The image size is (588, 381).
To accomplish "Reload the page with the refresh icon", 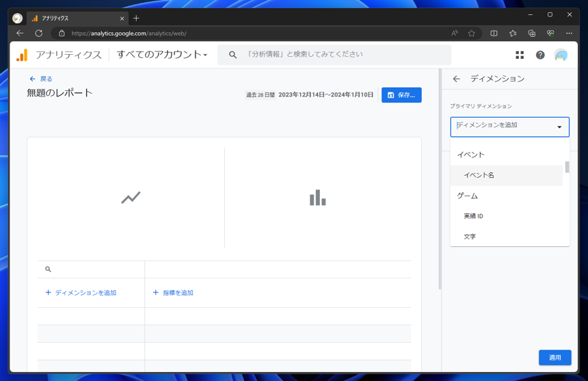I will (38, 34).
